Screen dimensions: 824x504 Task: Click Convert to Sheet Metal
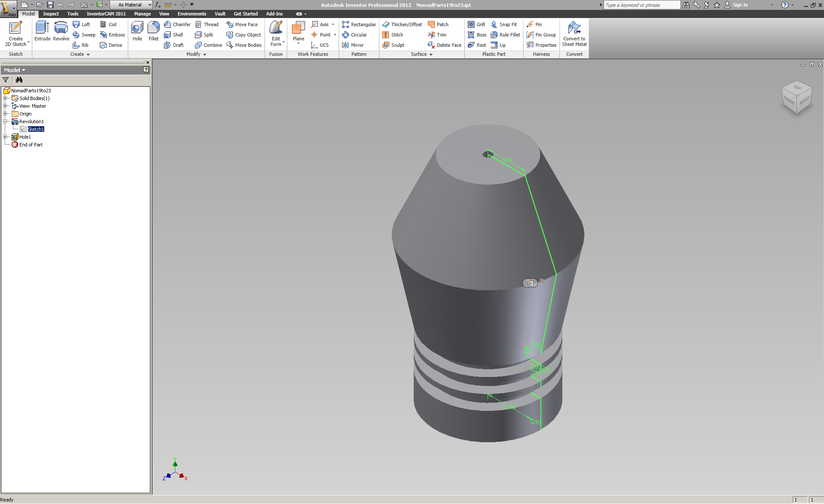(574, 34)
